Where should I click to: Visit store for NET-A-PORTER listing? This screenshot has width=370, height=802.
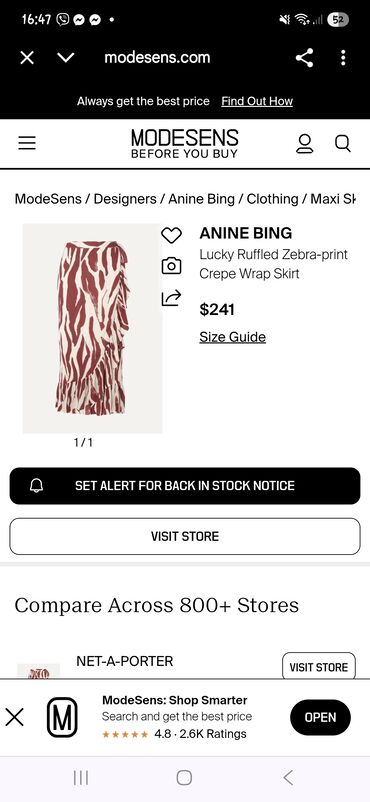coord(319,666)
